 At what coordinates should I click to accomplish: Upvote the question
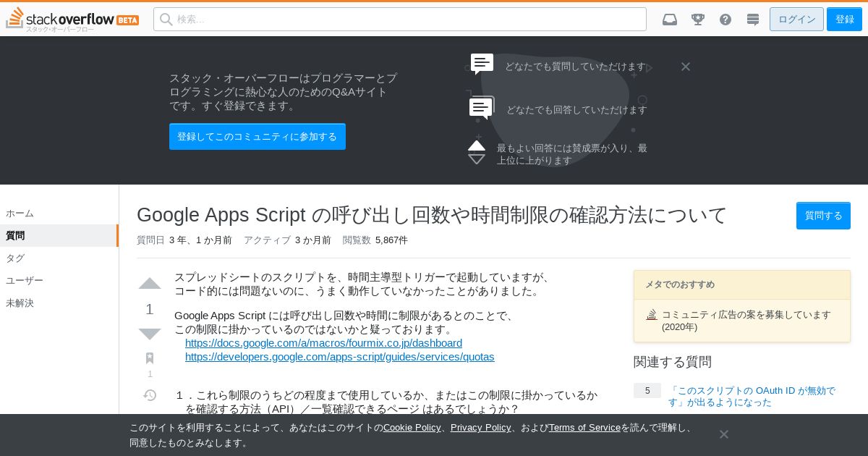[150, 284]
